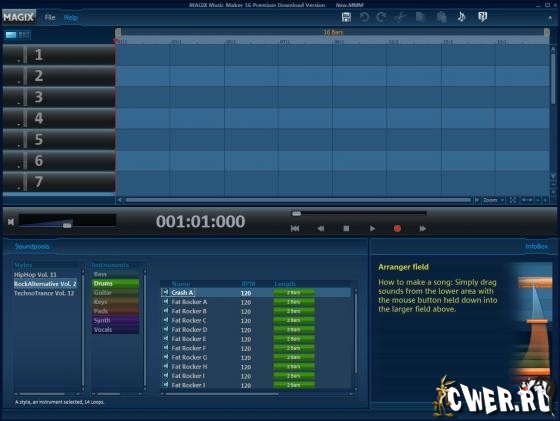Click the fast forward transport button

[x=422, y=229]
